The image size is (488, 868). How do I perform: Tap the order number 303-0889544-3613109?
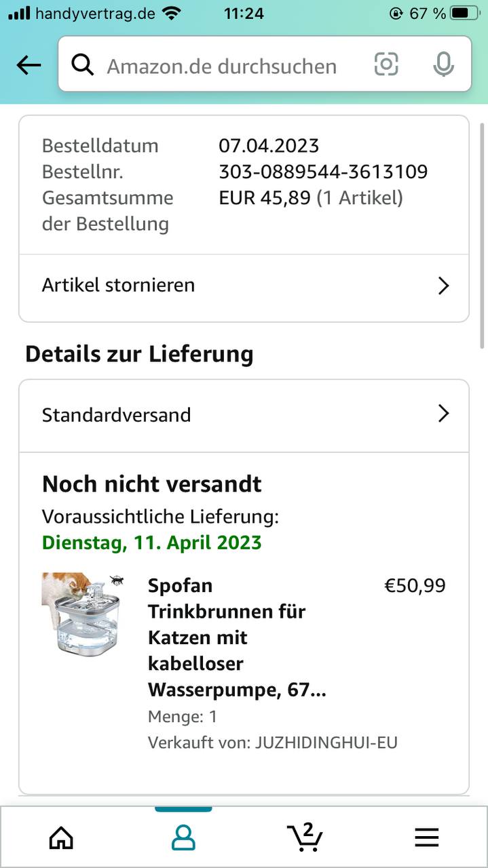click(323, 172)
